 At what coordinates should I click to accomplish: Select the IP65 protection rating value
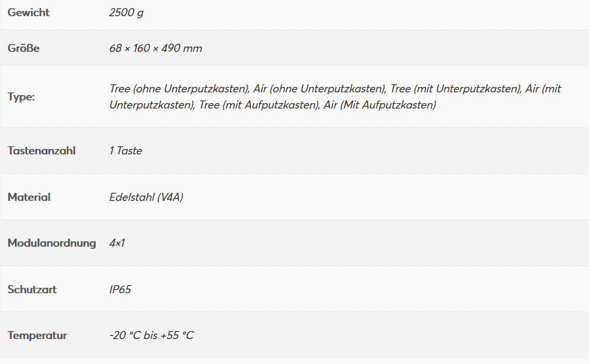pos(120,290)
